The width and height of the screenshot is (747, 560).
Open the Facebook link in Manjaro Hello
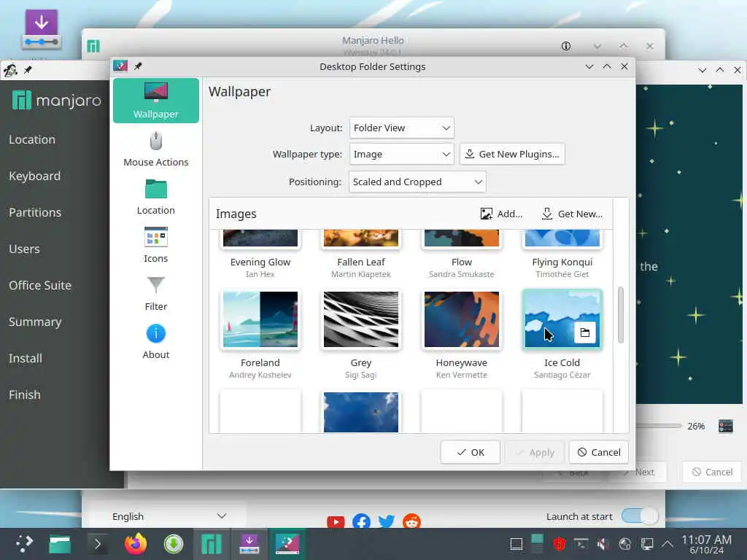coord(362,521)
